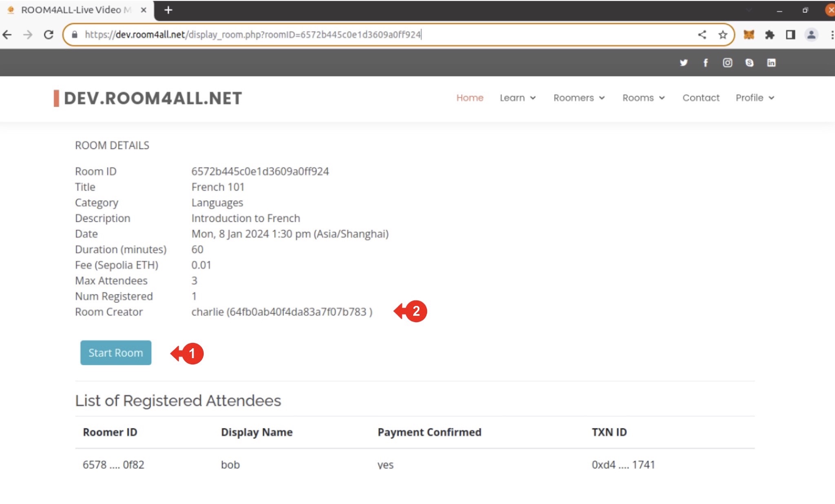
Task: Open the Contact menu item
Action: (x=701, y=98)
